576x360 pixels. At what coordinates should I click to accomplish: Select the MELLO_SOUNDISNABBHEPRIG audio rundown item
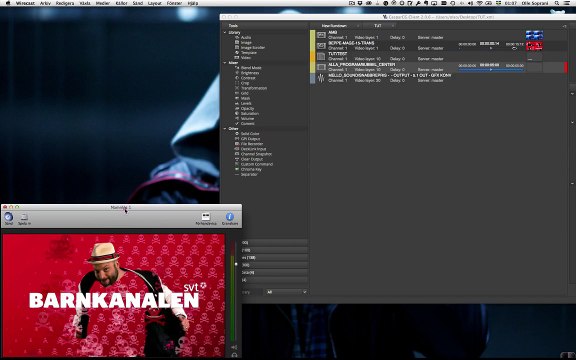point(438,78)
